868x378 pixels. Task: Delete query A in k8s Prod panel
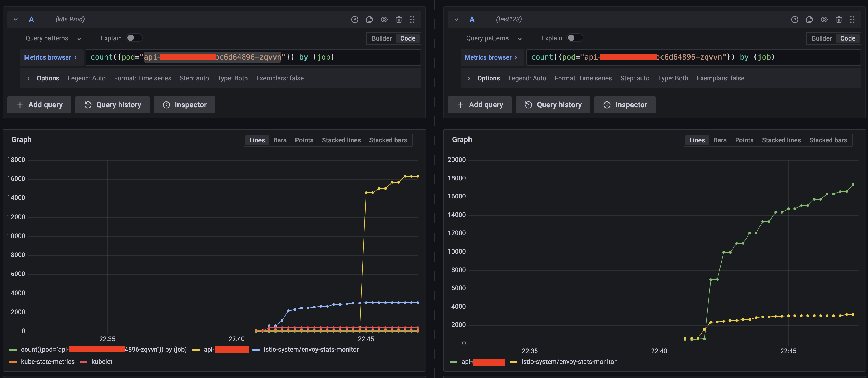[399, 20]
